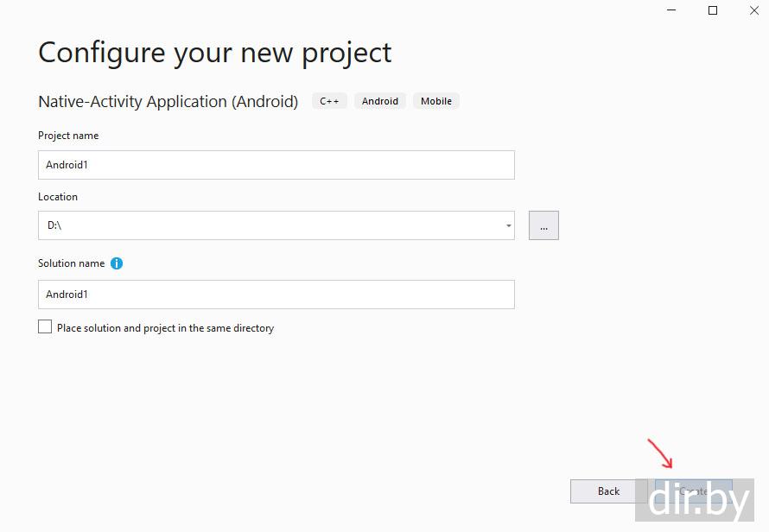
Task: Click the Project name label
Action: 68,136
